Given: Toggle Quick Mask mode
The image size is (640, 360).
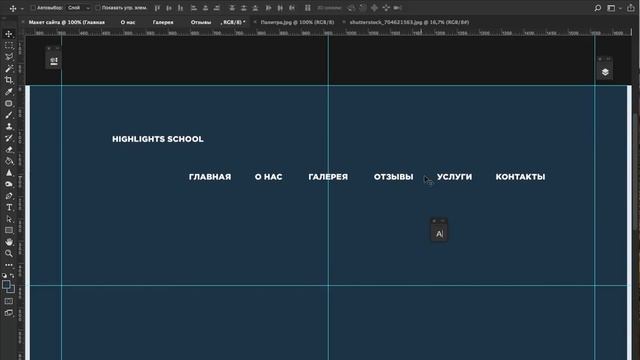Looking at the screenshot, I should (x=9, y=301).
